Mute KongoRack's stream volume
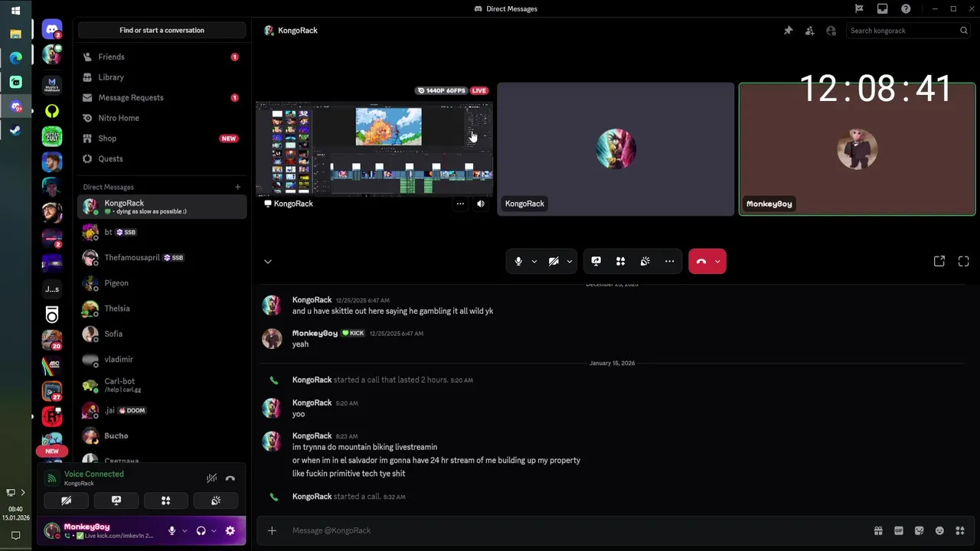This screenshot has width=980, height=551. point(481,204)
